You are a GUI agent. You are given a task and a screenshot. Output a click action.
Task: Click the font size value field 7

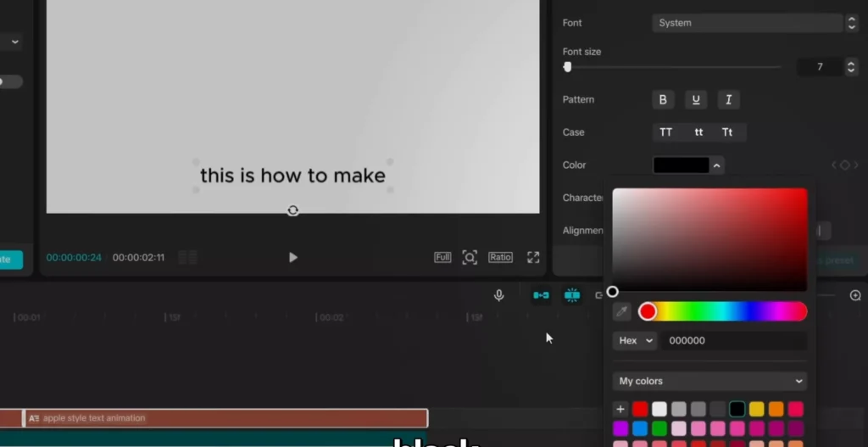tap(820, 67)
